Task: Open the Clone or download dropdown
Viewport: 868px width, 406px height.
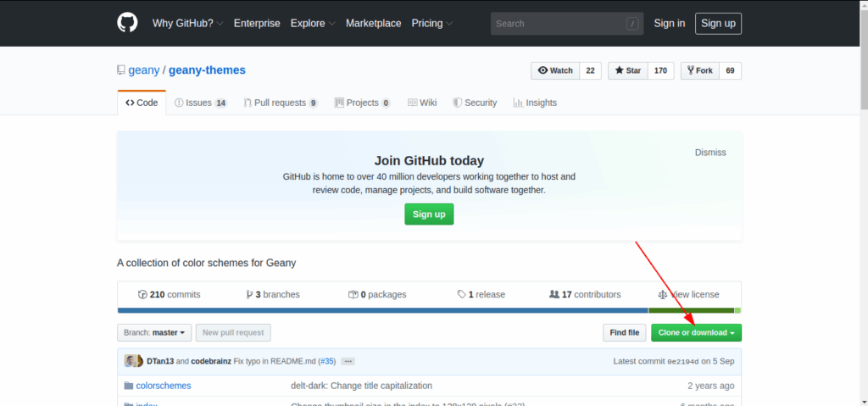Action: click(x=697, y=332)
